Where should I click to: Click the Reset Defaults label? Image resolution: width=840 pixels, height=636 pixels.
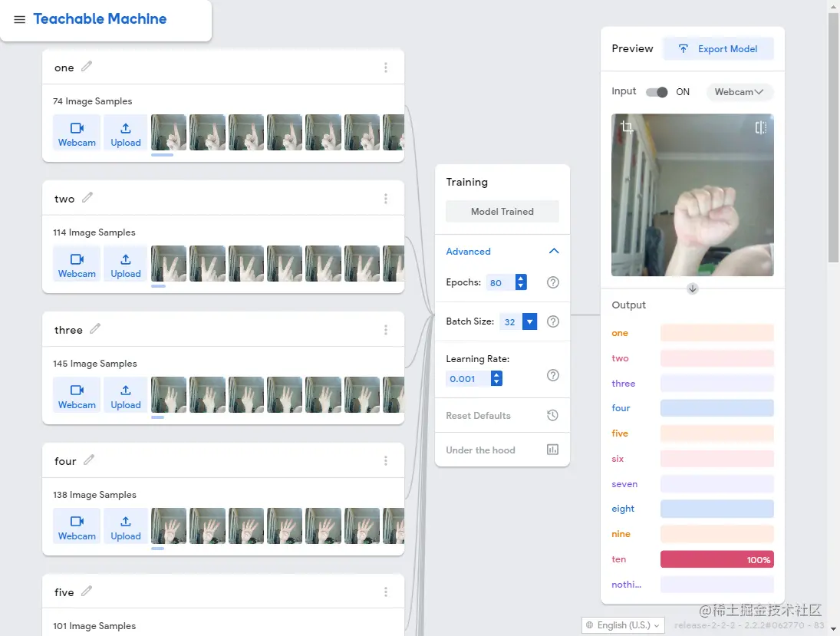(x=479, y=416)
